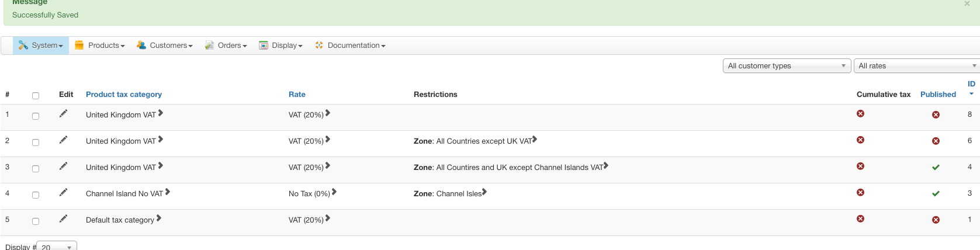Screen dimensions: 980x250
Task: Sort the table by Rate column
Action: click(x=297, y=95)
